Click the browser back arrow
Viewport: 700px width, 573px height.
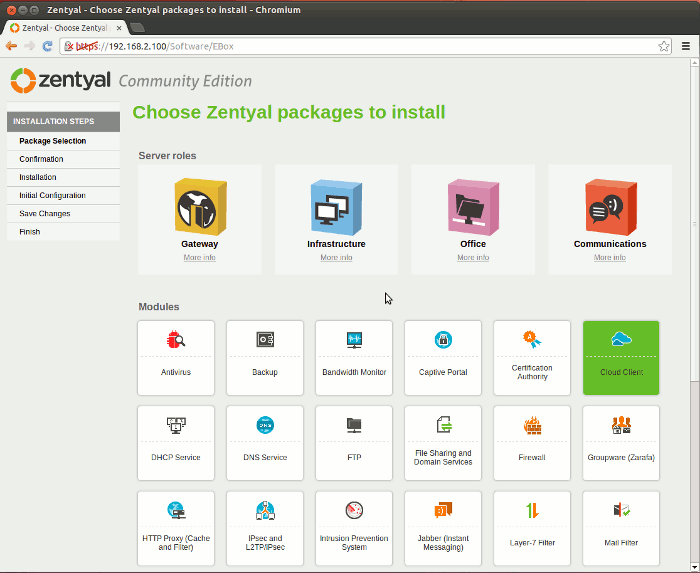click(11, 46)
